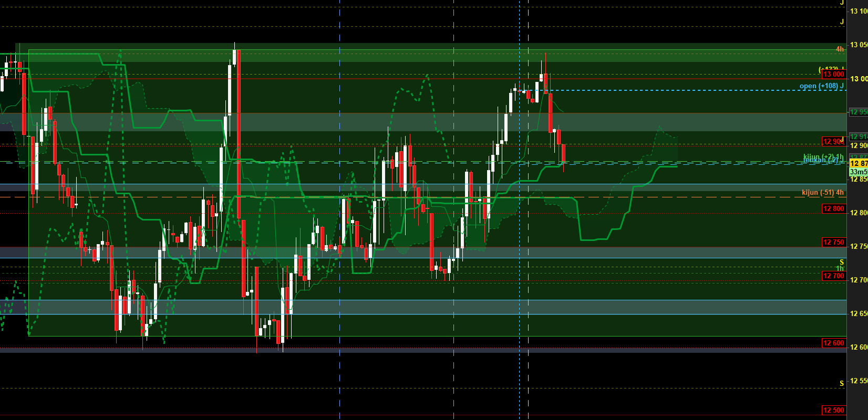The width and height of the screenshot is (868, 420).
Task: Select the yellow "S" label above 12 700
Action: [x=842, y=262]
